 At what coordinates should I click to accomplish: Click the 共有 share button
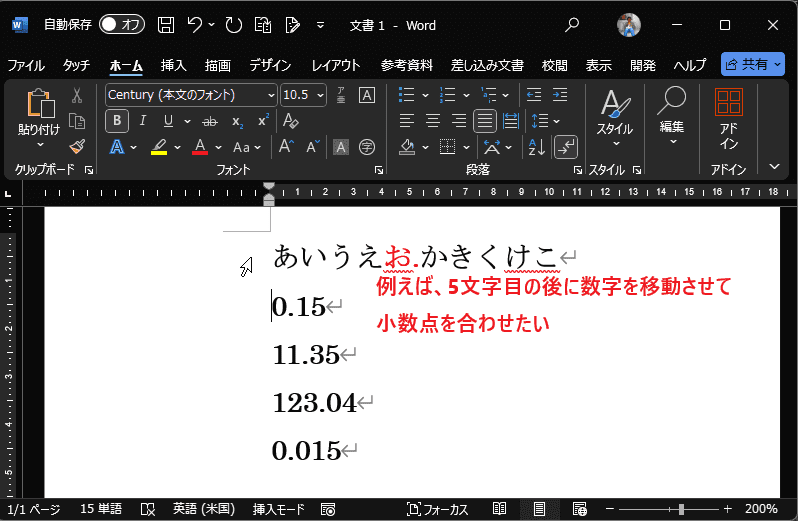point(752,64)
